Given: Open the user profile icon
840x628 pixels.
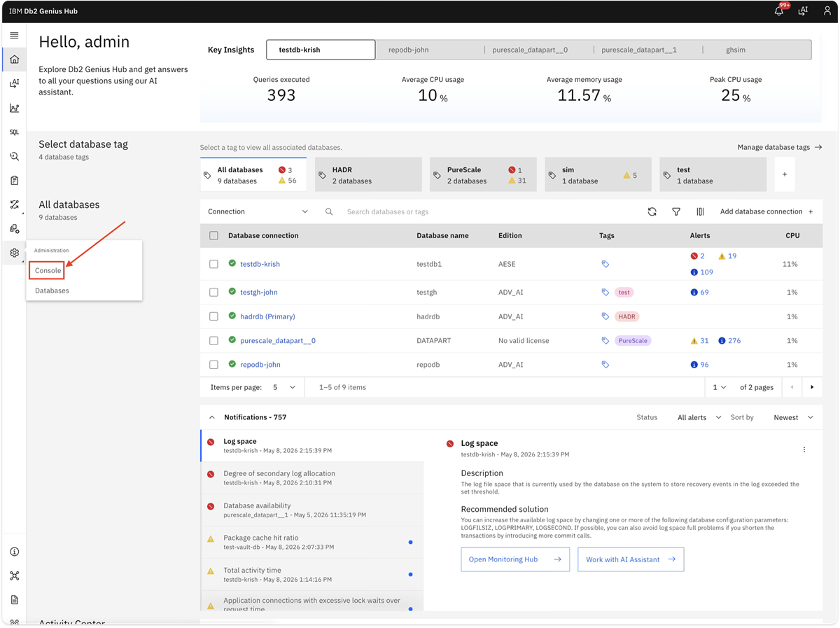Looking at the screenshot, I should 827,11.
